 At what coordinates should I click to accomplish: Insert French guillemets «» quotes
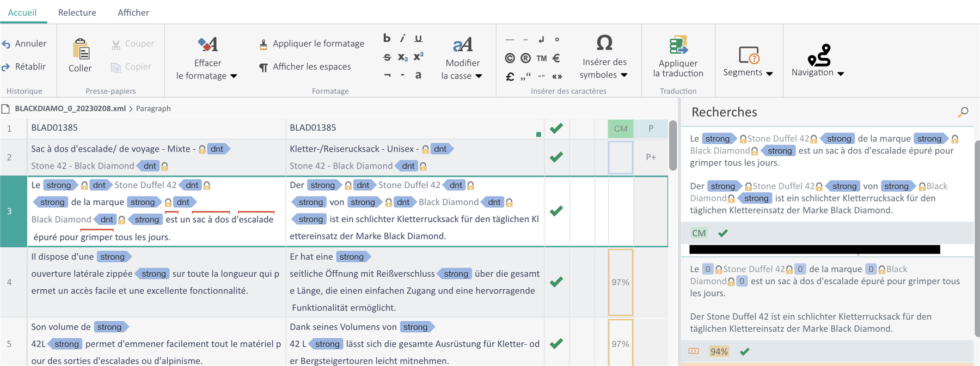557,76
